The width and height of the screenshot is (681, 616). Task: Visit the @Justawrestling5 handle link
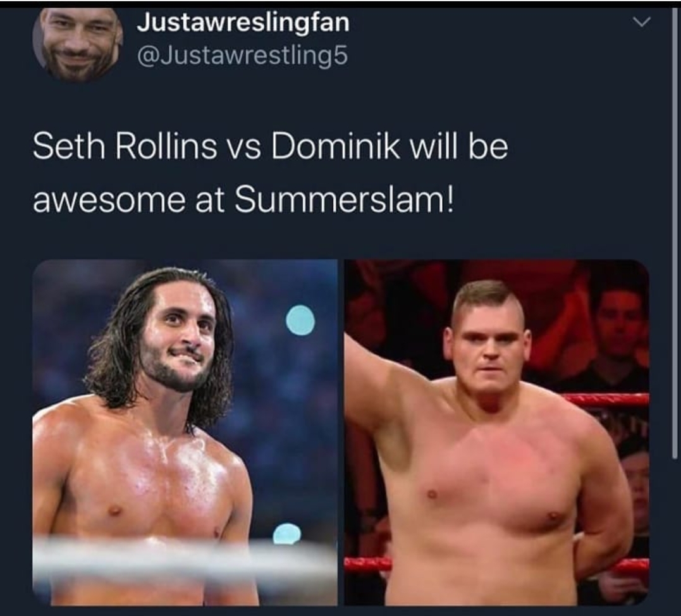pyautogui.click(x=242, y=56)
